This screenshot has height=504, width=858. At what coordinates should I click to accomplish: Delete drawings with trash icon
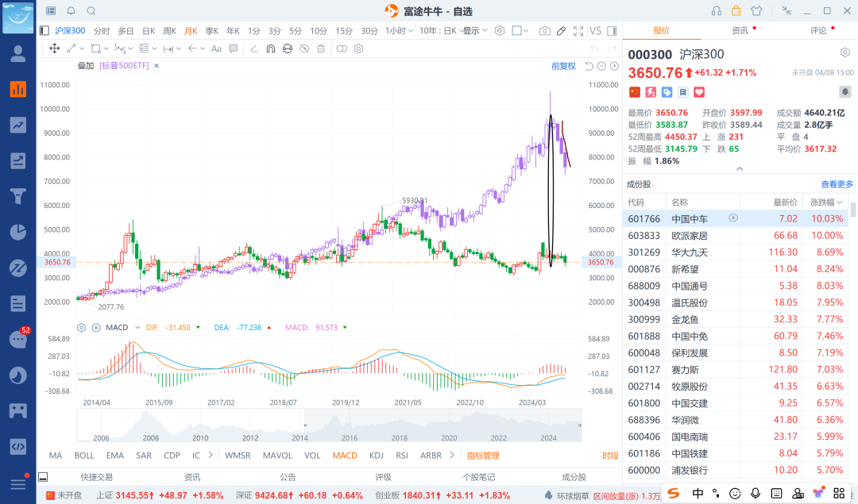coord(321,48)
